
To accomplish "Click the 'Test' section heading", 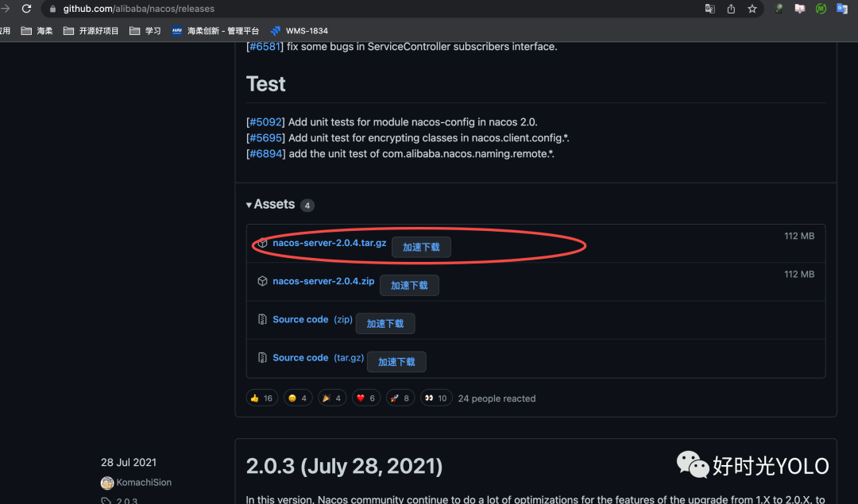I will (266, 84).
